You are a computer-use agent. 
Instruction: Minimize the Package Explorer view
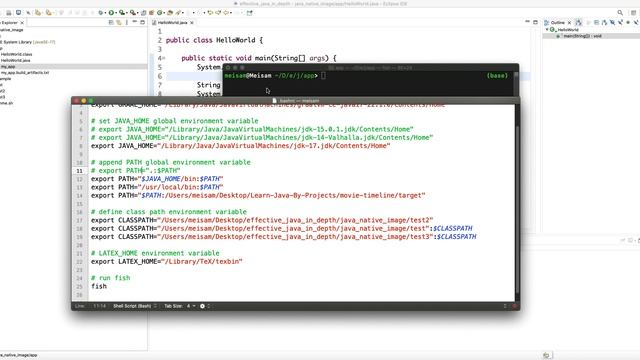[134, 22]
